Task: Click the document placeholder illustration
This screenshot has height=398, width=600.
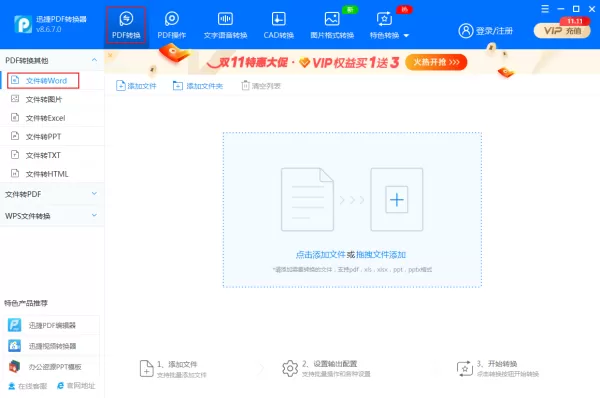Action: coord(307,199)
